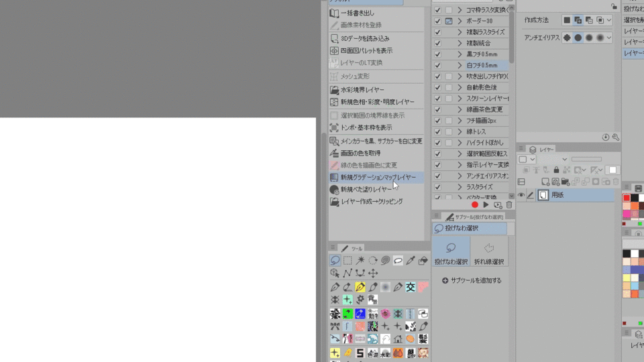Pick the red color swatch
Image resolution: width=644 pixels, height=362 pixels.
(x=627, y=198)
